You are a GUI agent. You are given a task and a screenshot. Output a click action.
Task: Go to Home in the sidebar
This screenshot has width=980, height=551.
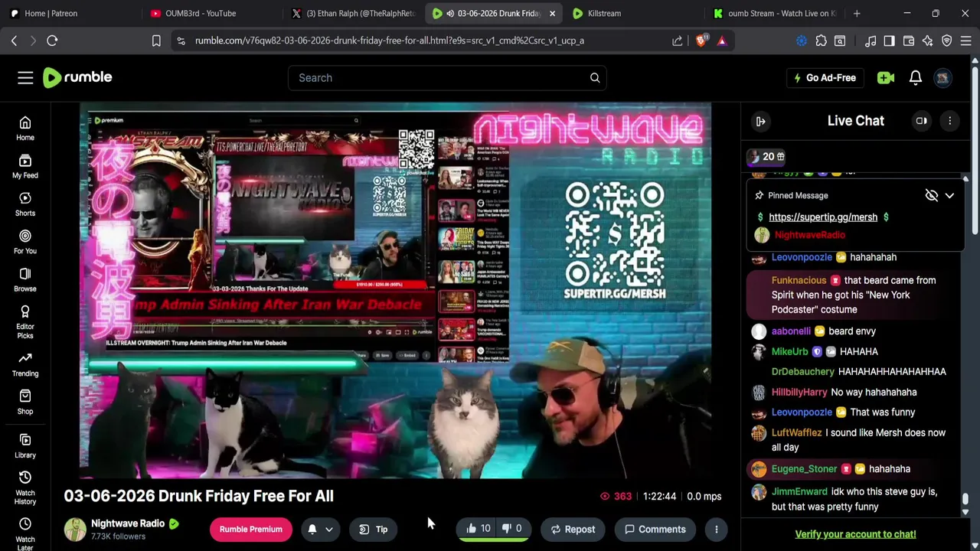click(25, 129)
